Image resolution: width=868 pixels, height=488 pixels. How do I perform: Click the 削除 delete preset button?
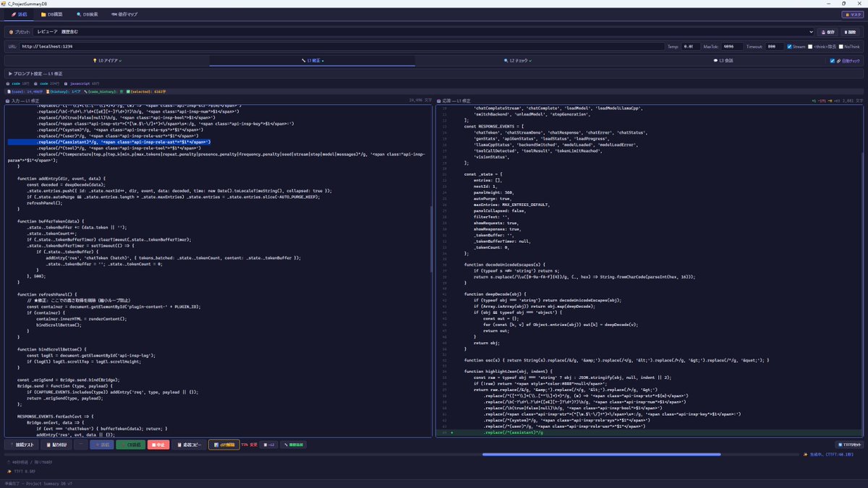coord(851,32)
